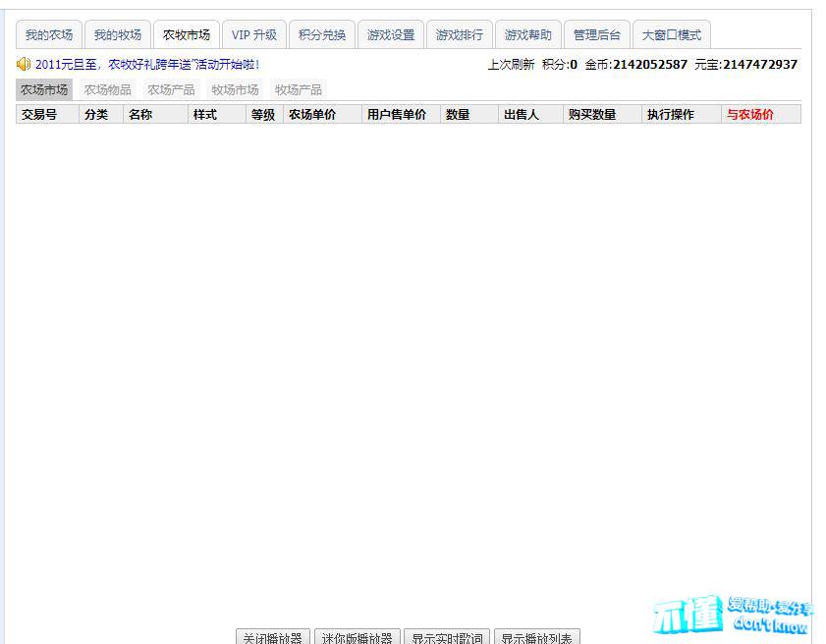Click the 迷你版播放器 button
The width and height of the screenshot is (826, 644).
coord(357,637)
